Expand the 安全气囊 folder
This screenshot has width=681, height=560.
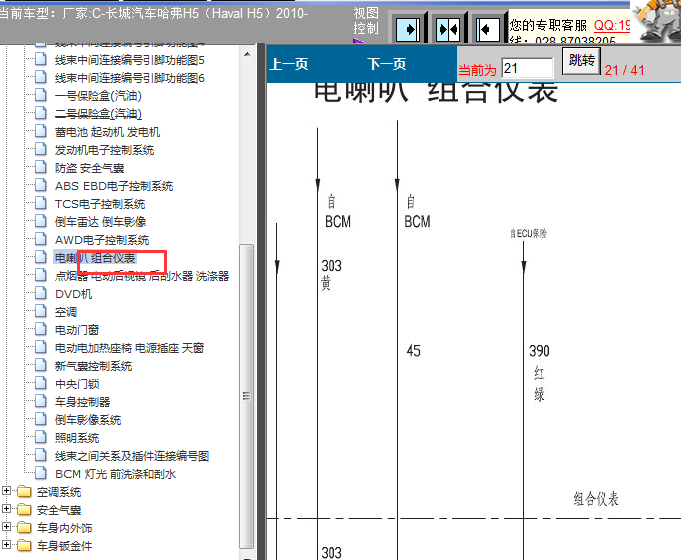7,508
